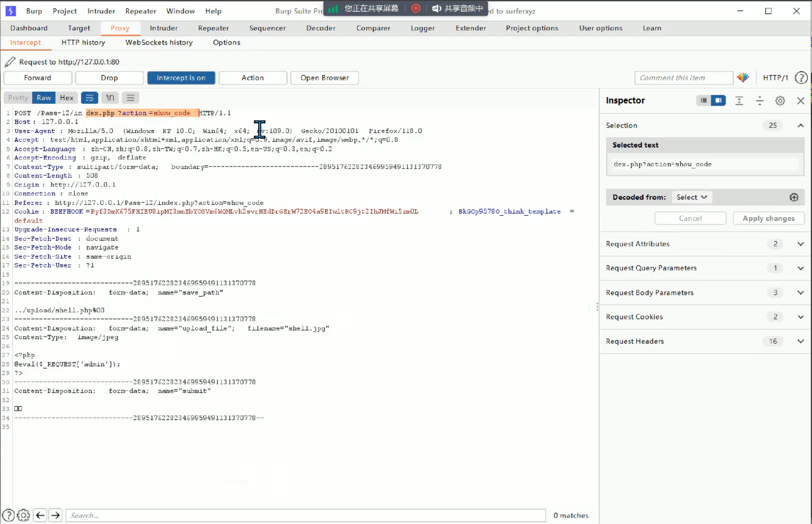Click the Burp Suite logo icon
The width and height of the screenshot is (812, 524).
[x=11, y=11]
